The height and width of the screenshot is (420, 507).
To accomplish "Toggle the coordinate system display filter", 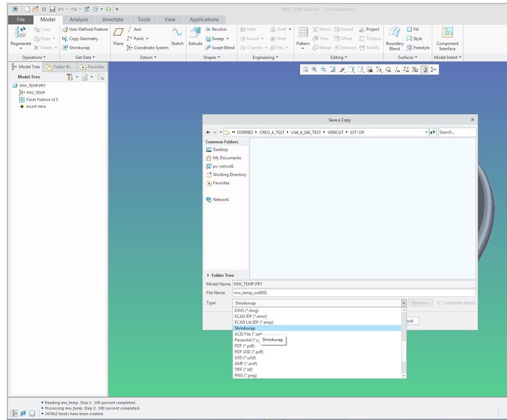I will coord(415,69).
